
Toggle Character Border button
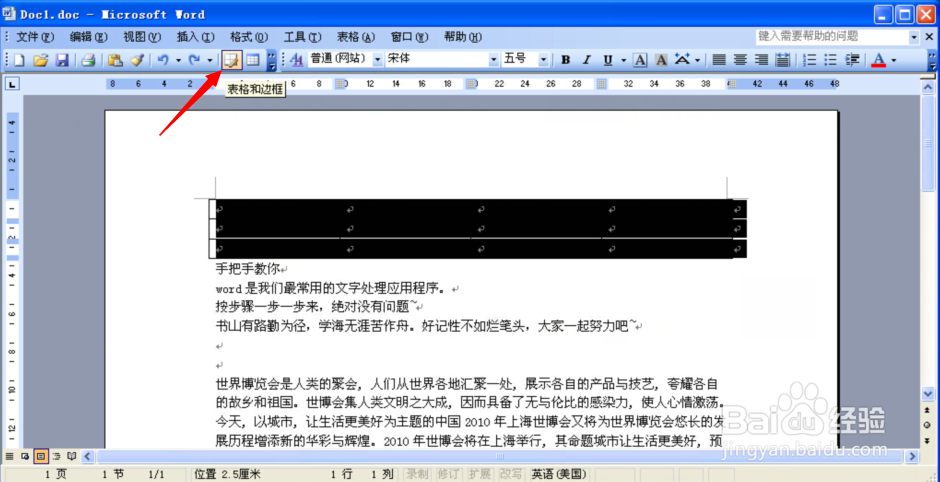(640, 60)
